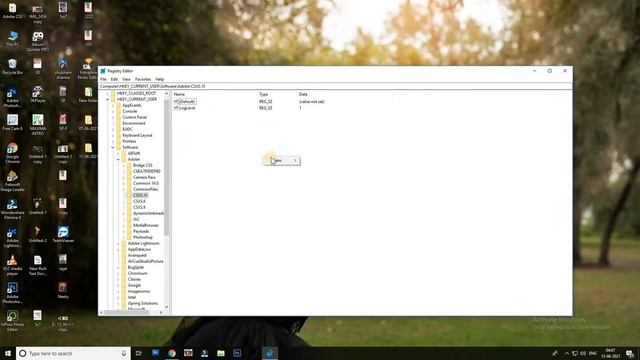
Task: Expand the Photoshop key
Action: click(x=124, y=237)
